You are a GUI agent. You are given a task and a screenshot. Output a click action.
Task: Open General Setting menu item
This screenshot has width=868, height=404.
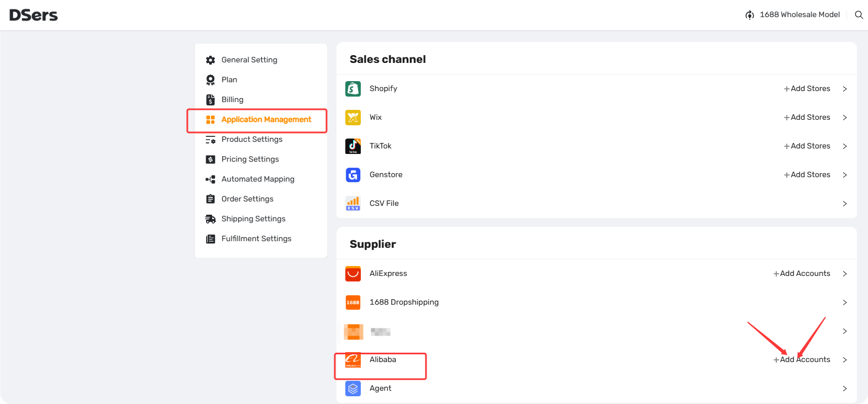tap(249, 60)
